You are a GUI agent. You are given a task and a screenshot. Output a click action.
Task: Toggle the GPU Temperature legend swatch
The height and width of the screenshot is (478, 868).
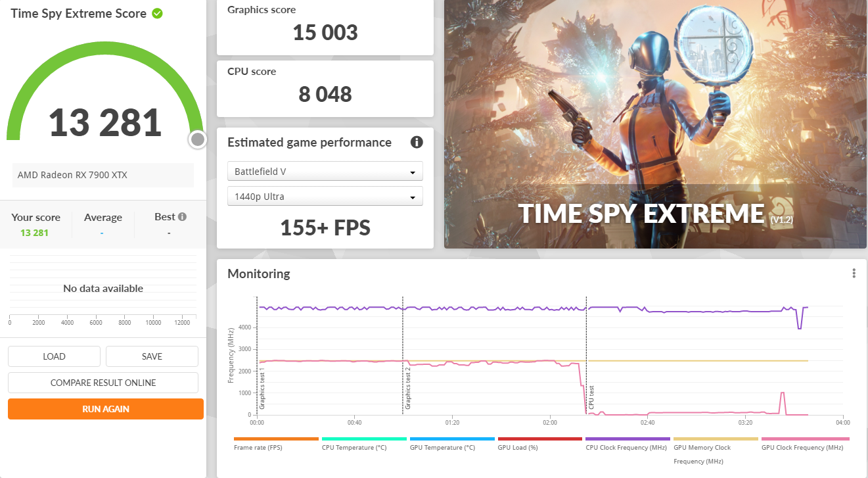click(x=452, y=439)
